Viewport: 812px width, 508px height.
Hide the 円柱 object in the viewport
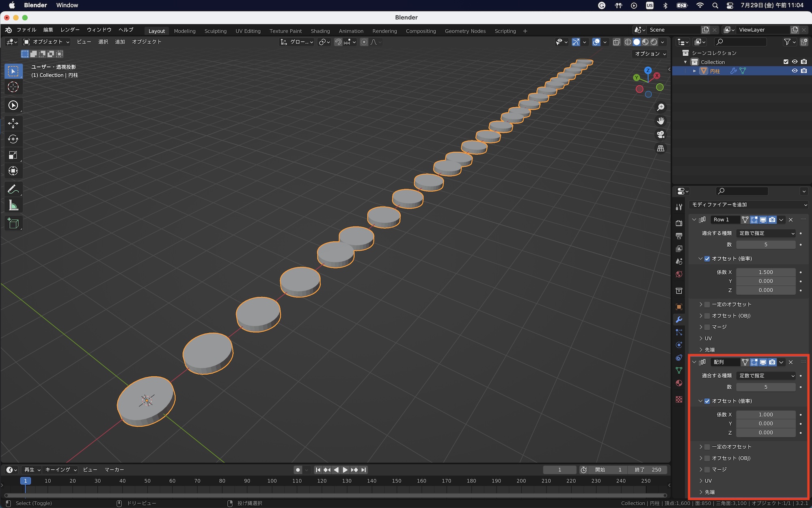tap(795, 71)
